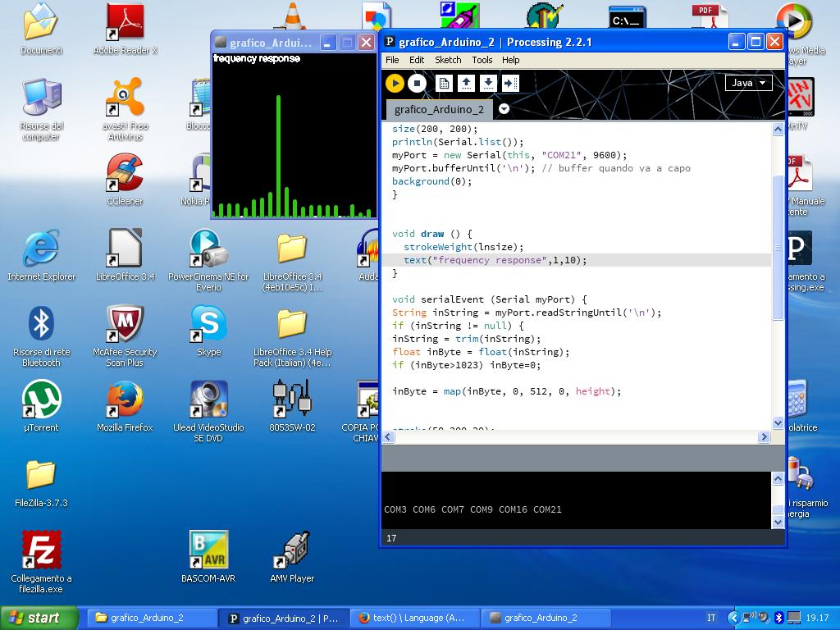Open the tab options arrow next to grafico_Arduino_2
The image size is (840, 630).
pos(504,109)
